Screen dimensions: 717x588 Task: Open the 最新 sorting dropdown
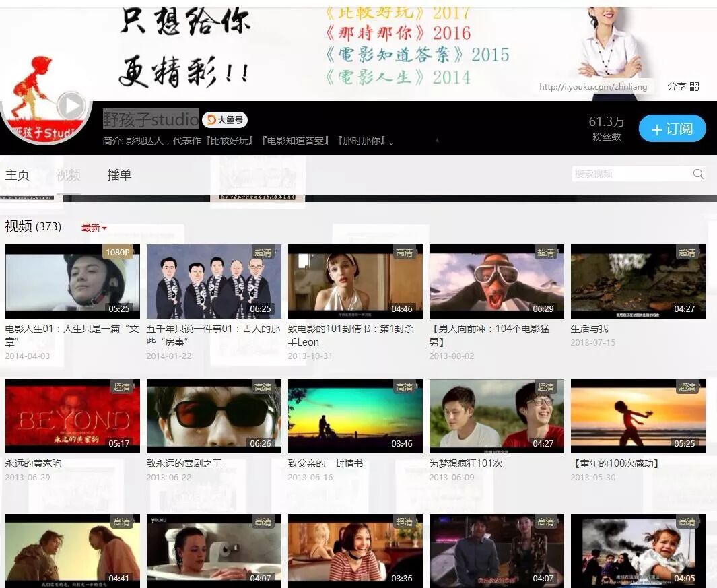[x=94, y=227]
